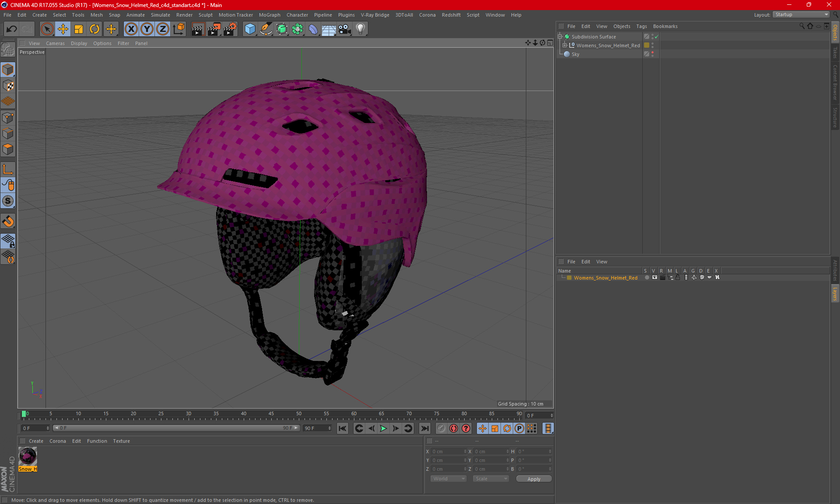The image size is (840, 504).
Task: Click the Object Manager search icon
Action: pyautogui.click(x=801, y=26)
